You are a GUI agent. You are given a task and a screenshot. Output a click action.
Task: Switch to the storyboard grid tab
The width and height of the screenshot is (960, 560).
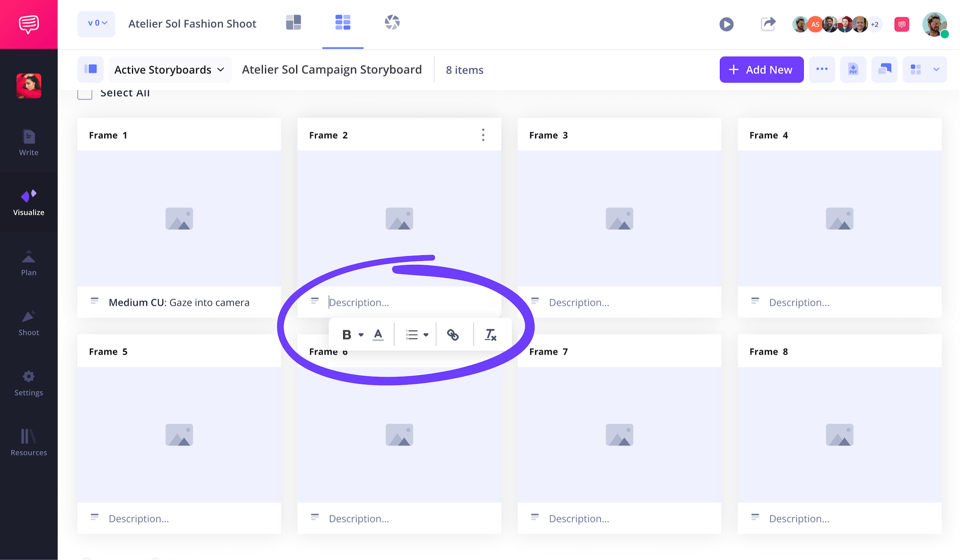(342, 22)
